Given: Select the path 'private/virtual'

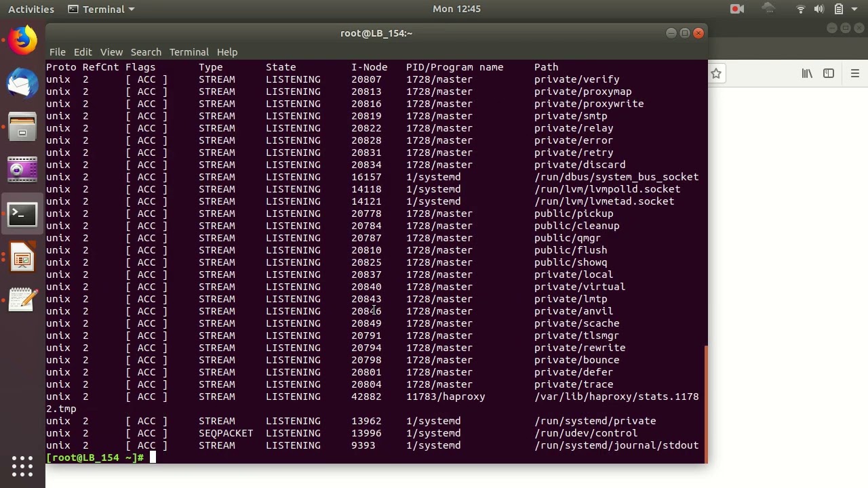Looking at the screenshot, I should [x=580, y=287].
